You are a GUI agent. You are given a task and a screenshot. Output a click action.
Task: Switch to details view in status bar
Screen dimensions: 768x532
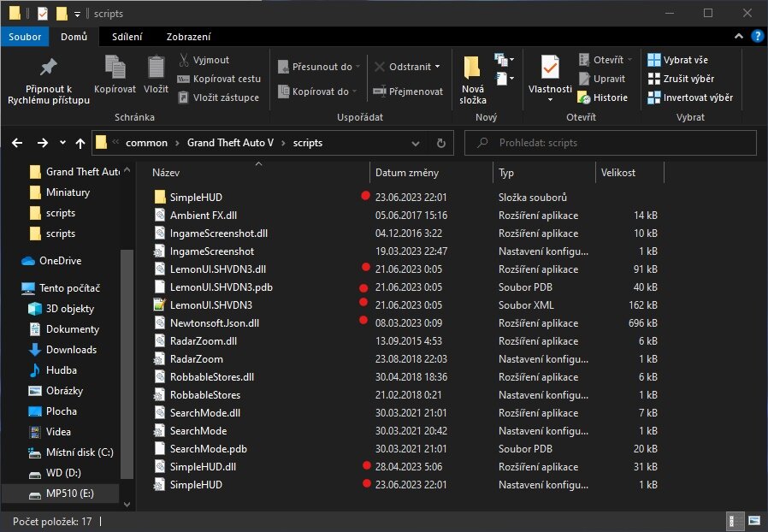click(735, 520)
